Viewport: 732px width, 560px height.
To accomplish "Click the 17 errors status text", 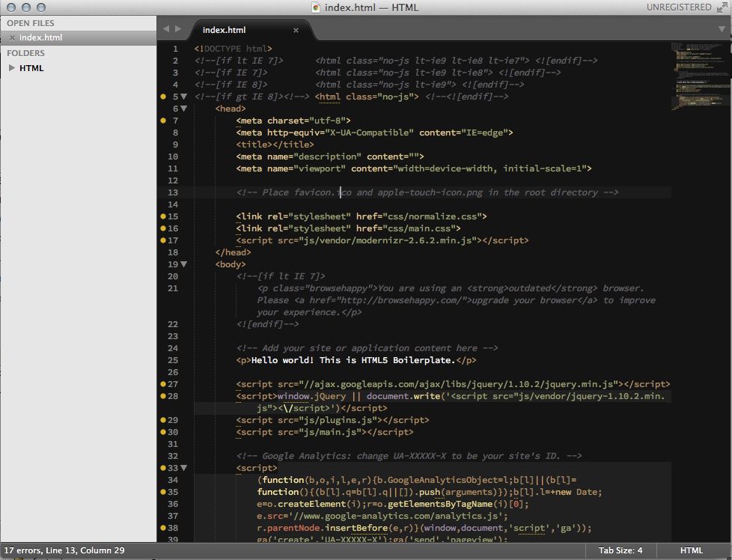I will 23,551.
